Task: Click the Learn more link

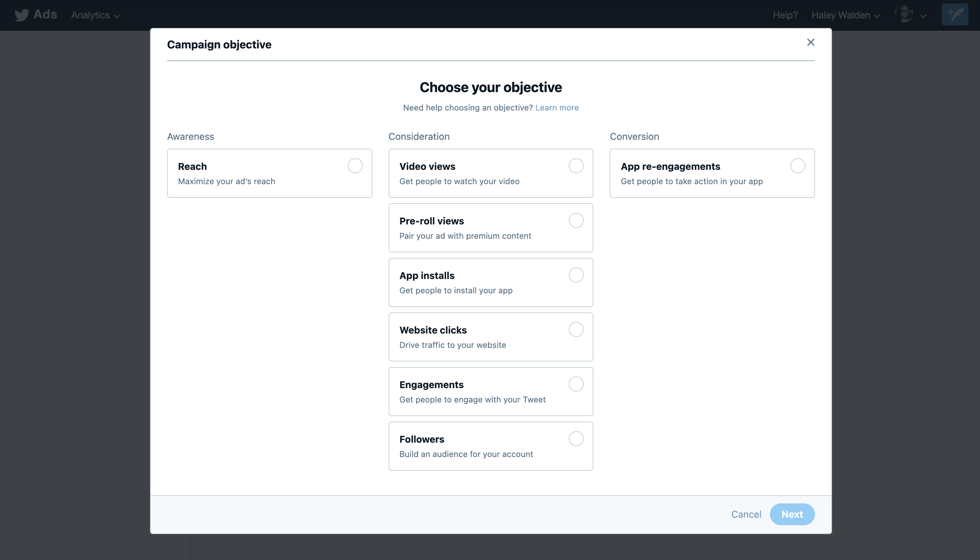Action: point(557,108)
